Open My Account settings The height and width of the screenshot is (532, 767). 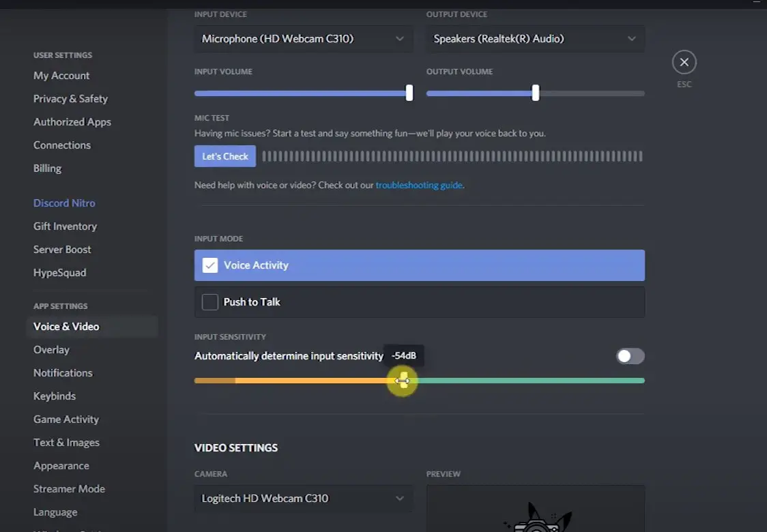61,76
